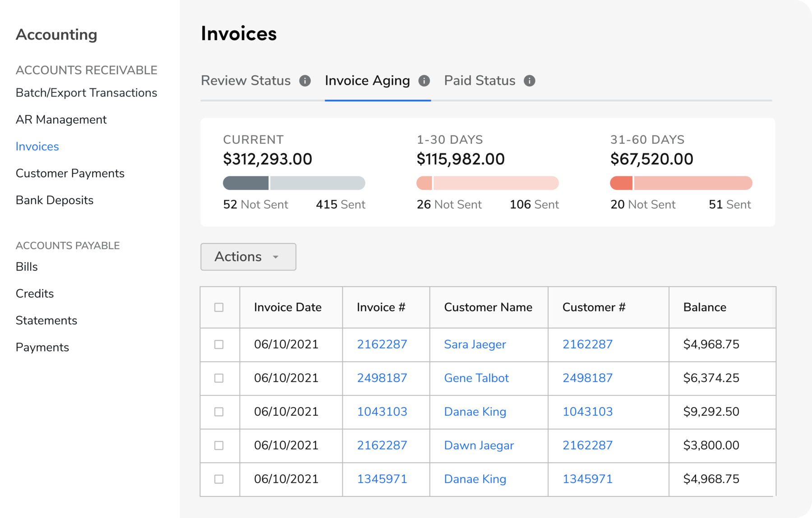The width and height of the screenshot is (812, 518).
Task: Open customer number 2162287
Action: (587, 344)
